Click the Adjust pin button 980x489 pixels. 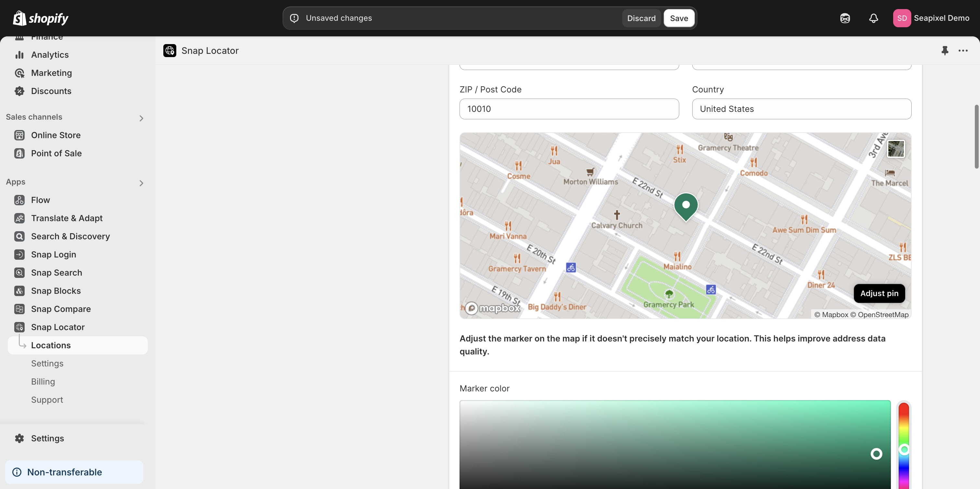[x=879, y=293]
